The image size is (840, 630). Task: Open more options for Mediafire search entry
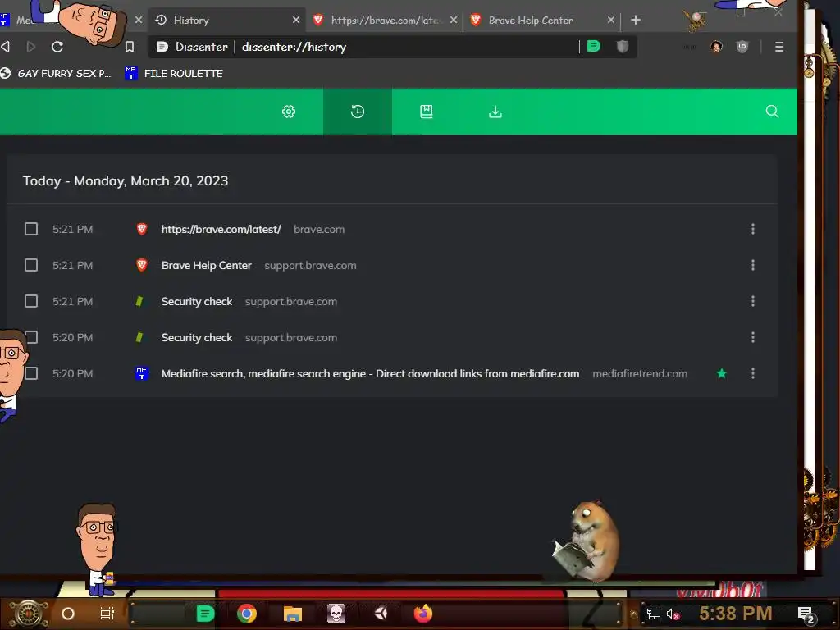tap(753, 373)
